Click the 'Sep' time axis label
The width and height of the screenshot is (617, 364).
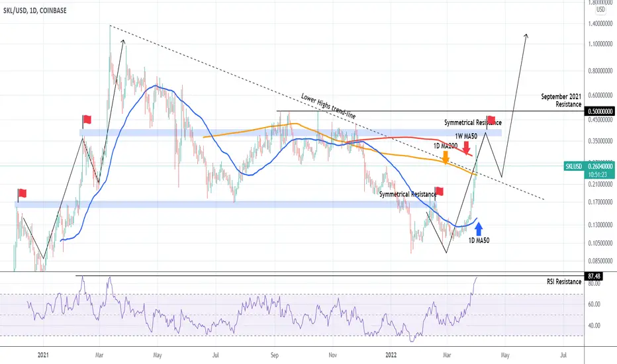(275, 355)
